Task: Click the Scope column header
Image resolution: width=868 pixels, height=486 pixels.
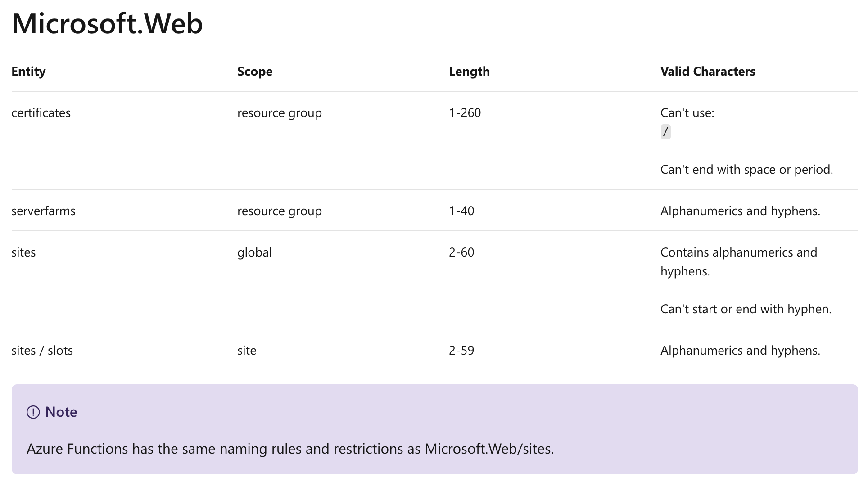Action: pos(254,72)
